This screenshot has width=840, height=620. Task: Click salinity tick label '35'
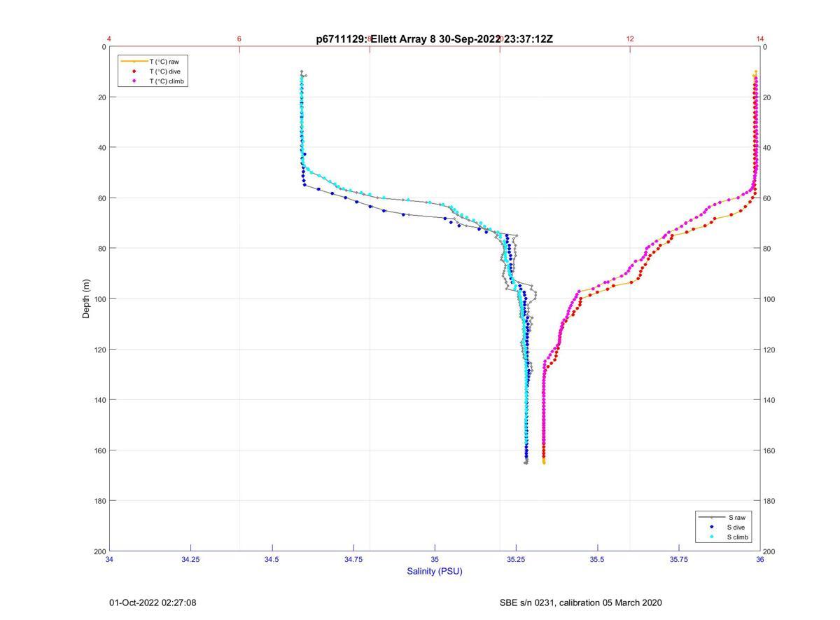435,559
